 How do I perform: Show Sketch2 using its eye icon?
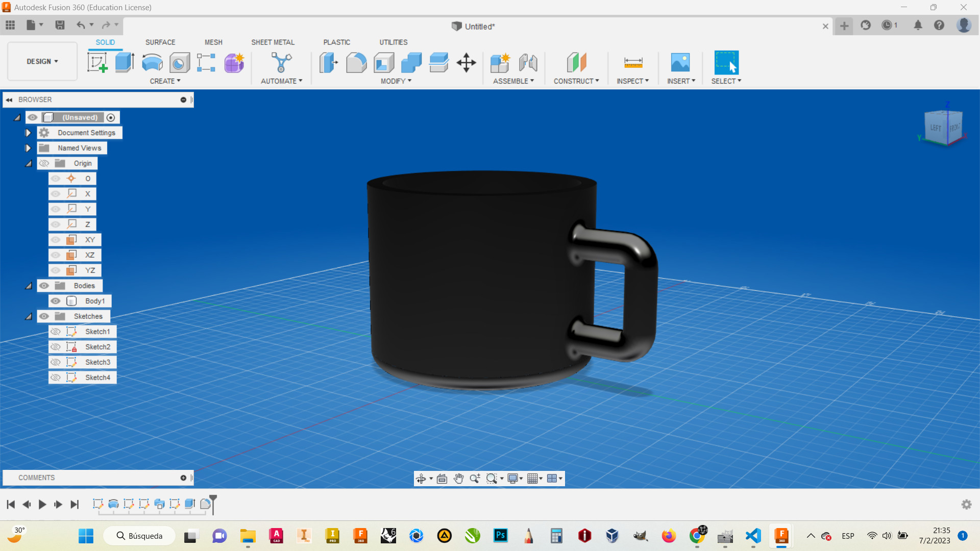coord(56,347)
